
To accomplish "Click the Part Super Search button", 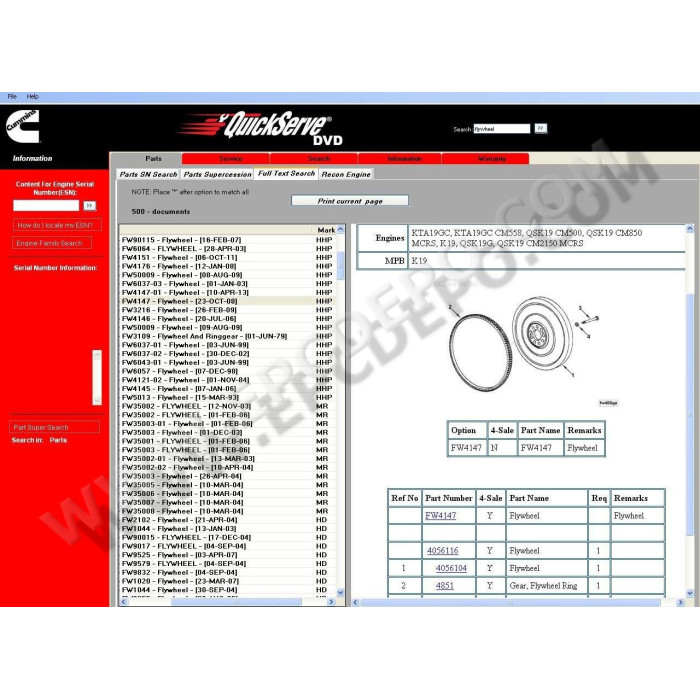I will 54,427.
